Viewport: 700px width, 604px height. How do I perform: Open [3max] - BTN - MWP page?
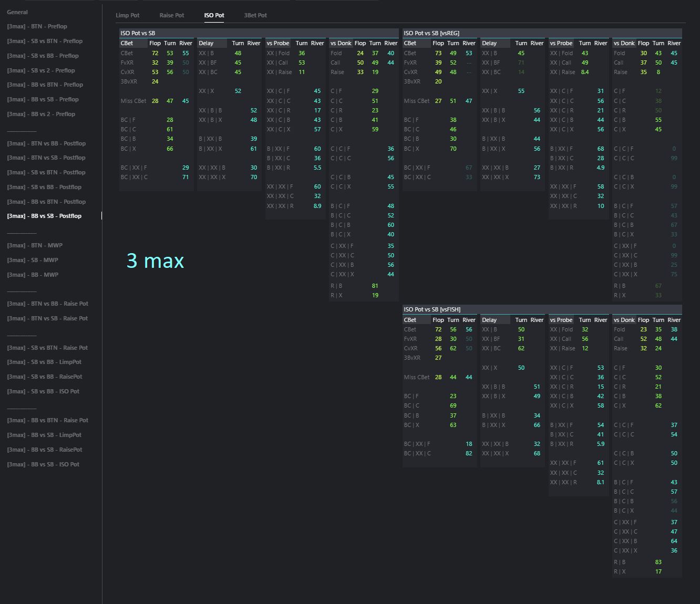pyautogui.click(x=35, y=245)
